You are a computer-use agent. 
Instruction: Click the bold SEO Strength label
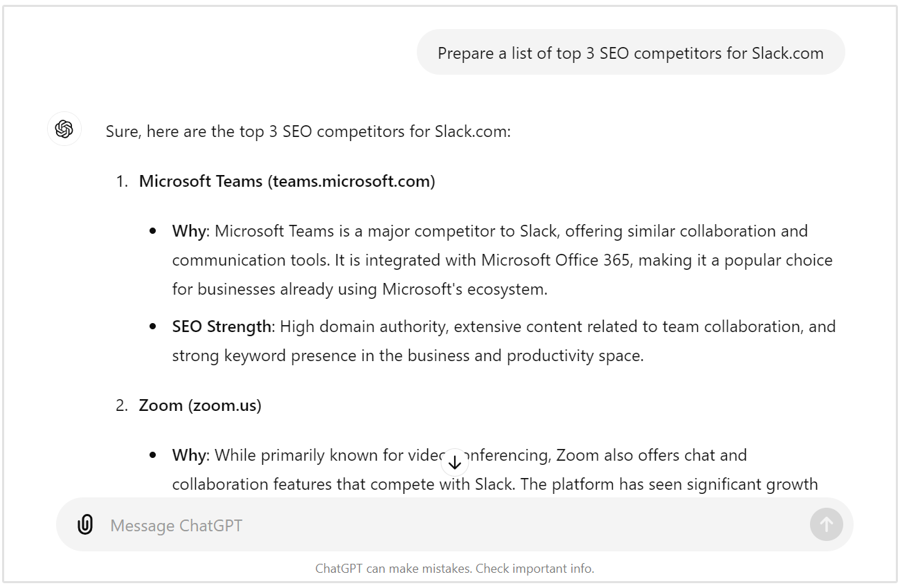[222, 327]
